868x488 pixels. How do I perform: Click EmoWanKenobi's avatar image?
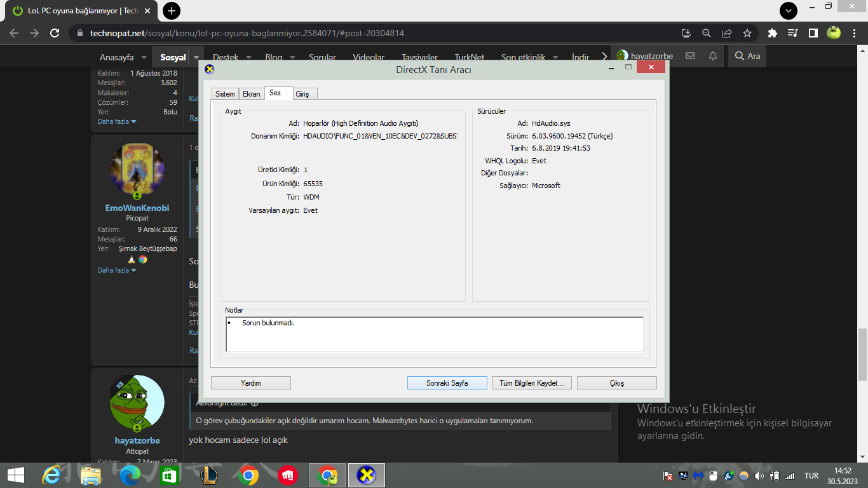pos(137,170)
